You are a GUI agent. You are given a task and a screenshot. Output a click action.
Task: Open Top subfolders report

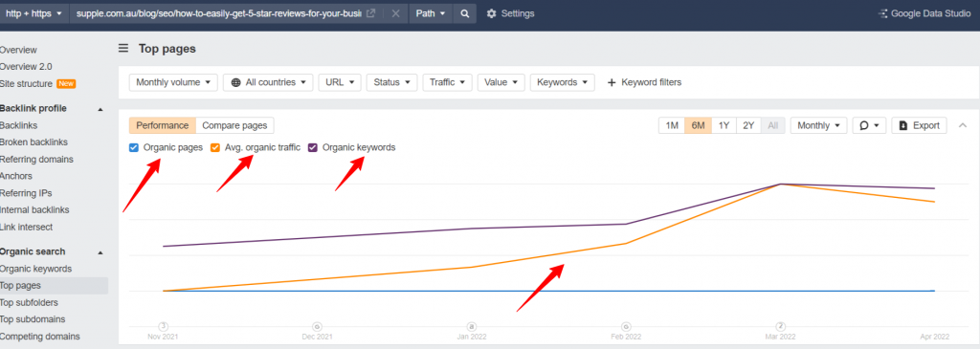(29, 303)
